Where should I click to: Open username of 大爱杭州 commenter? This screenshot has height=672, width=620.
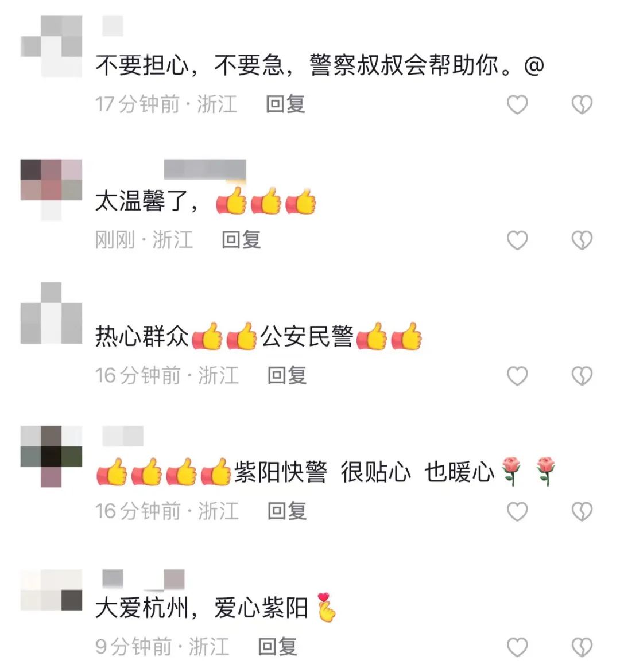pos(143,579)
